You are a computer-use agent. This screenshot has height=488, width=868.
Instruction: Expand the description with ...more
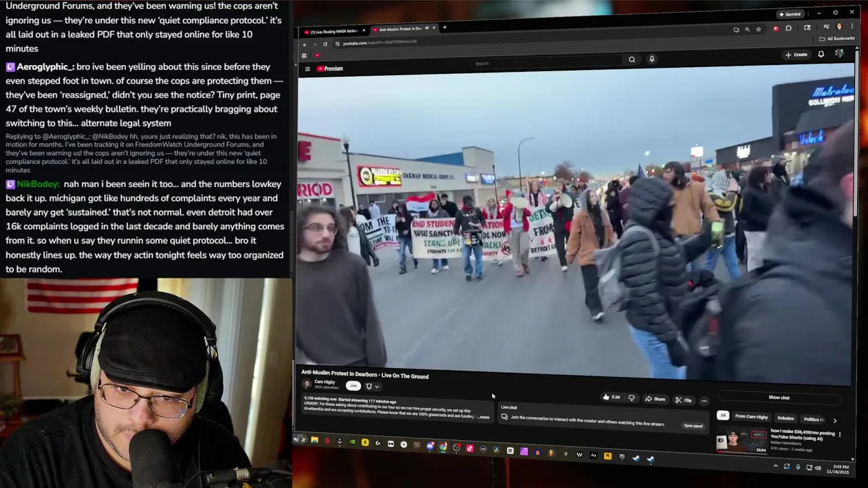pos(484,418)
